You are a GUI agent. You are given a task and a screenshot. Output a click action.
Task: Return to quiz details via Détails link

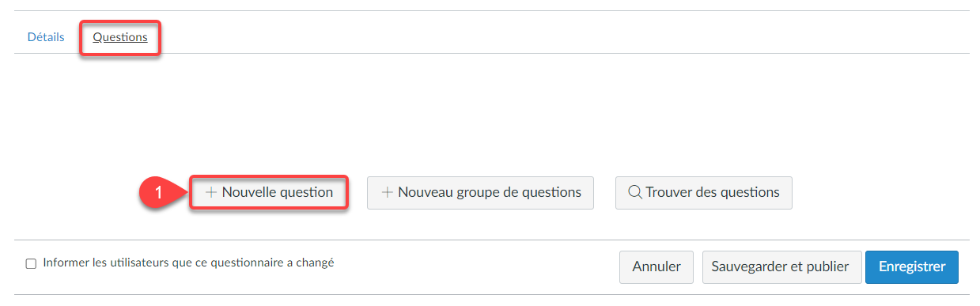coord(46,37)
